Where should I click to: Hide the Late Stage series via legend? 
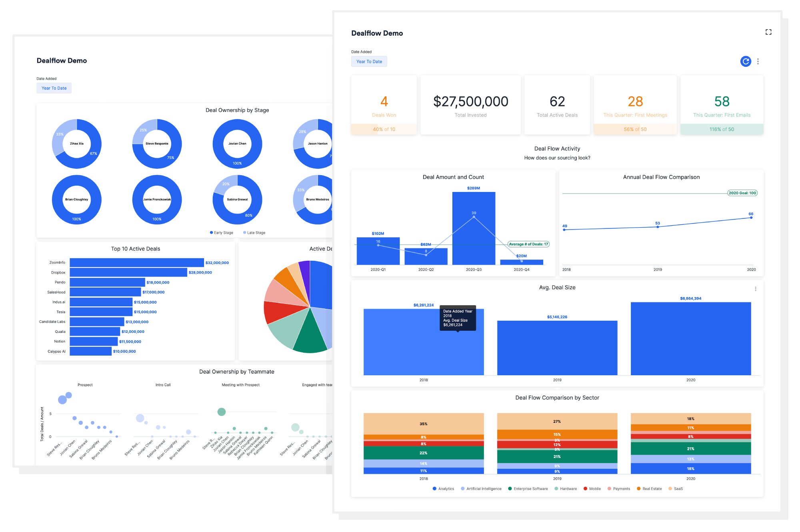click(x=254, y=232)
